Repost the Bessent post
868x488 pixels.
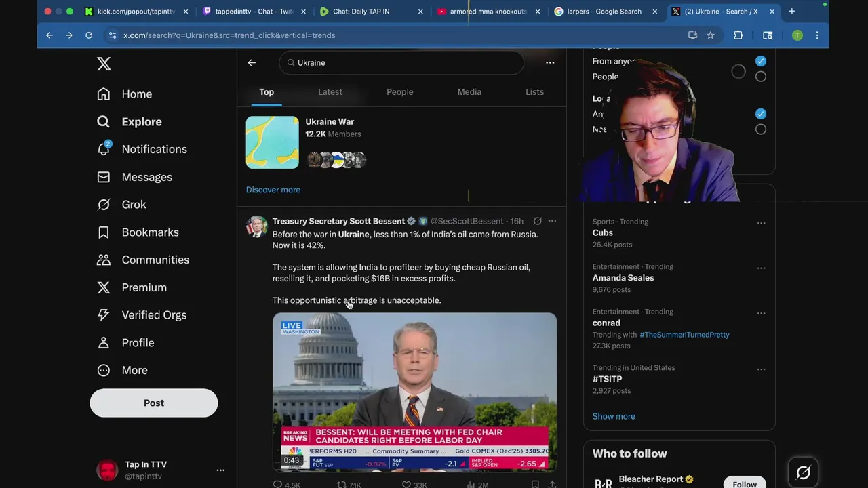pos(349,485)
